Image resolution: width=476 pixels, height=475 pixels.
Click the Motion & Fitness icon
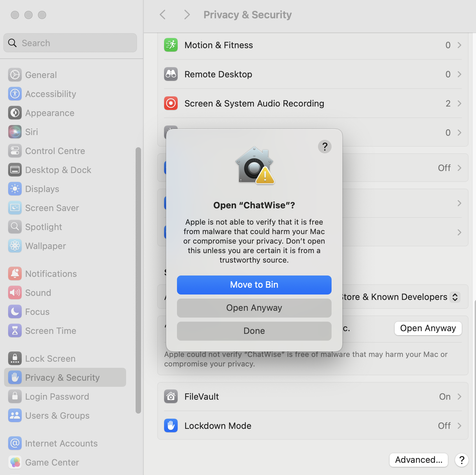(x=171, y=45)
